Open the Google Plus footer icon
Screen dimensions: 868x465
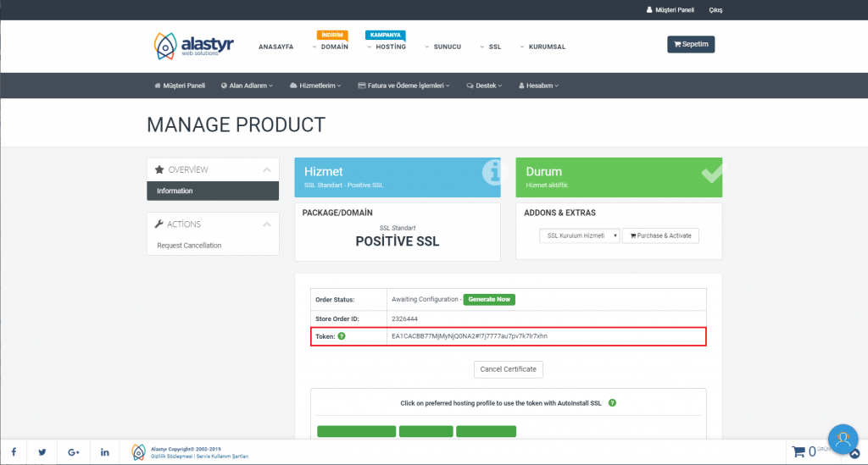(x=74, y=452)
